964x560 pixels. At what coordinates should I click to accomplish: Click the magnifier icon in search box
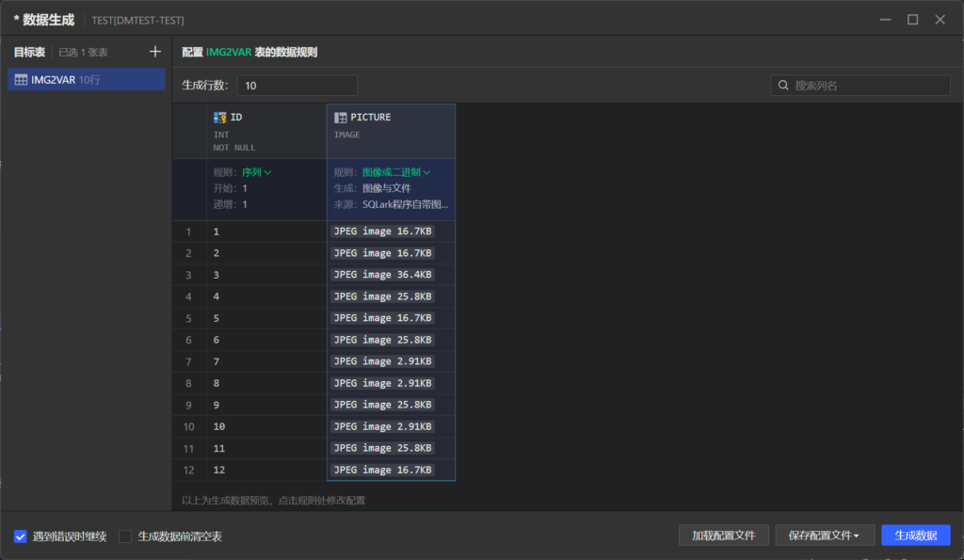[x=783, y=86]
